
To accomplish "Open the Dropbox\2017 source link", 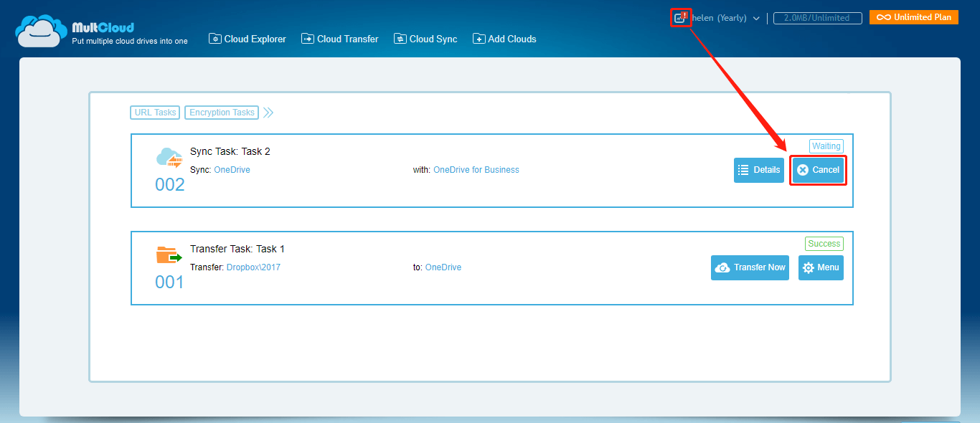I will (x=253, y=267).
